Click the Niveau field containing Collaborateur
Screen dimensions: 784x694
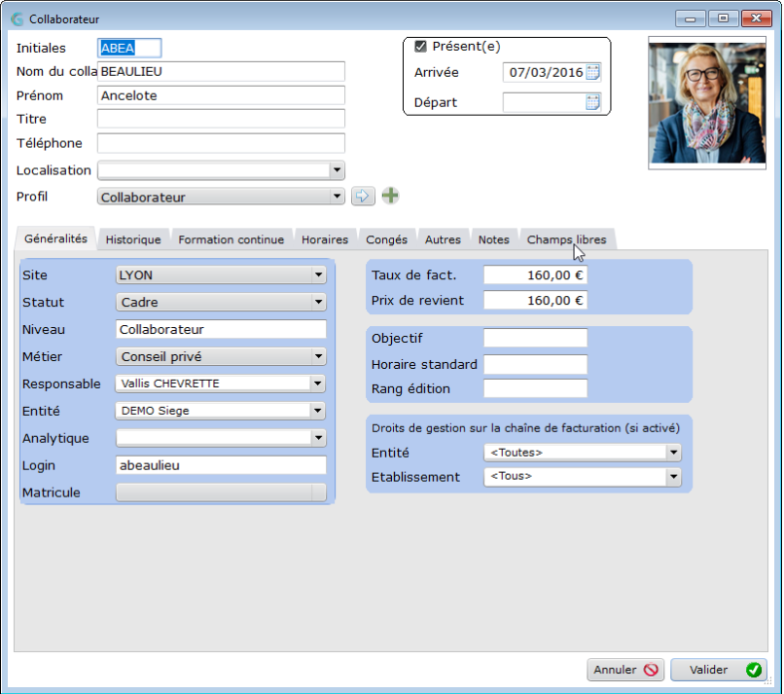coord(221,329)
